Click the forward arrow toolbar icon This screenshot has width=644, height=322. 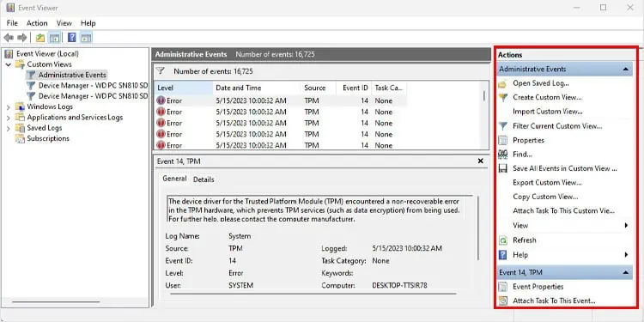click(x=21, y=38)
